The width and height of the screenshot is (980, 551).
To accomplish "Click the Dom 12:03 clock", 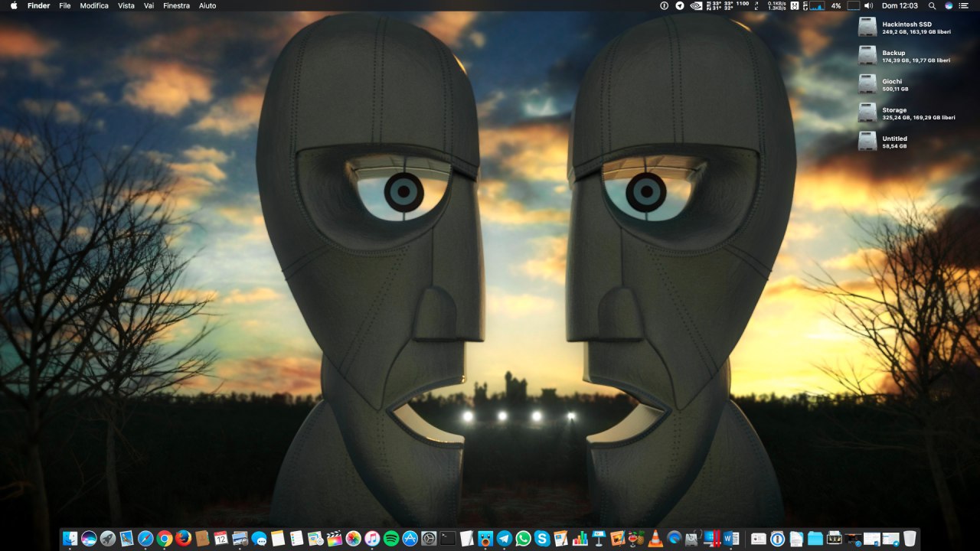I will 900,5.
